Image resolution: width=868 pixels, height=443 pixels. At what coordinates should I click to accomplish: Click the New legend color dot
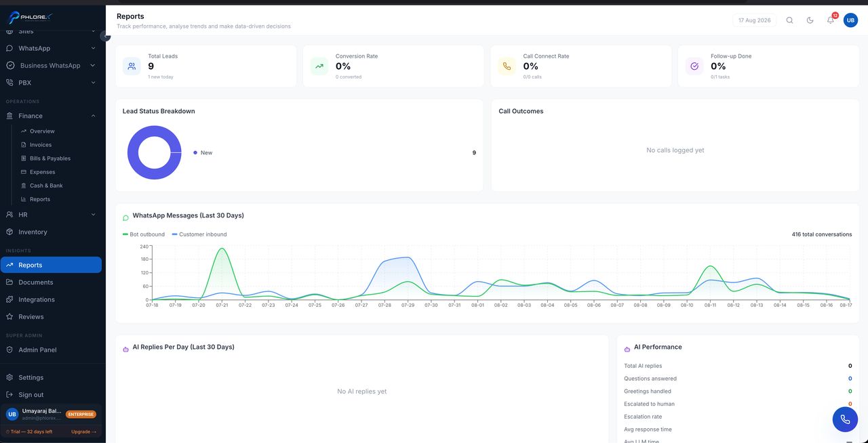[x=195, y=153]
